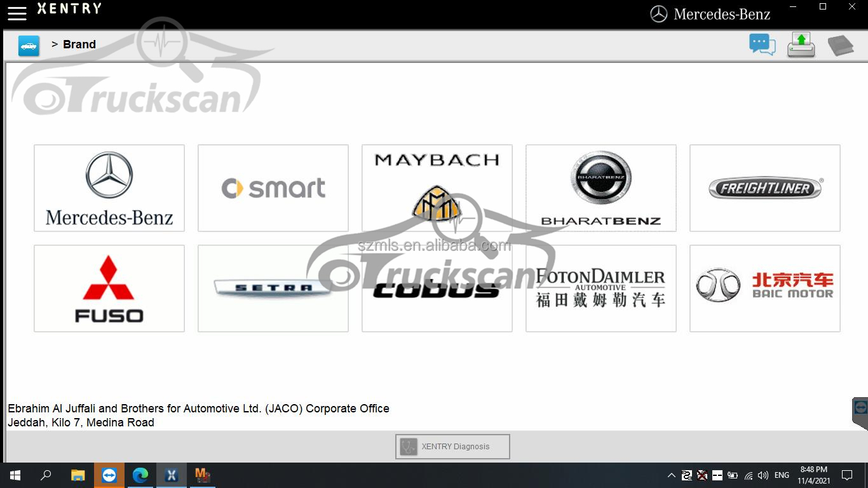
Task: Switch to TeamViewer in the taskbar
Action: pyautogui.click(x=109, y=475)
